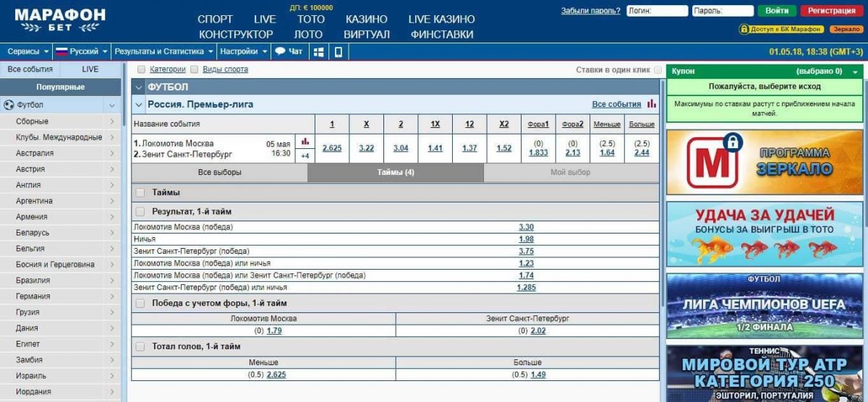Open league statistics chart icon near Все события
This screenshot has width=868, height=402.
(652, 104)
